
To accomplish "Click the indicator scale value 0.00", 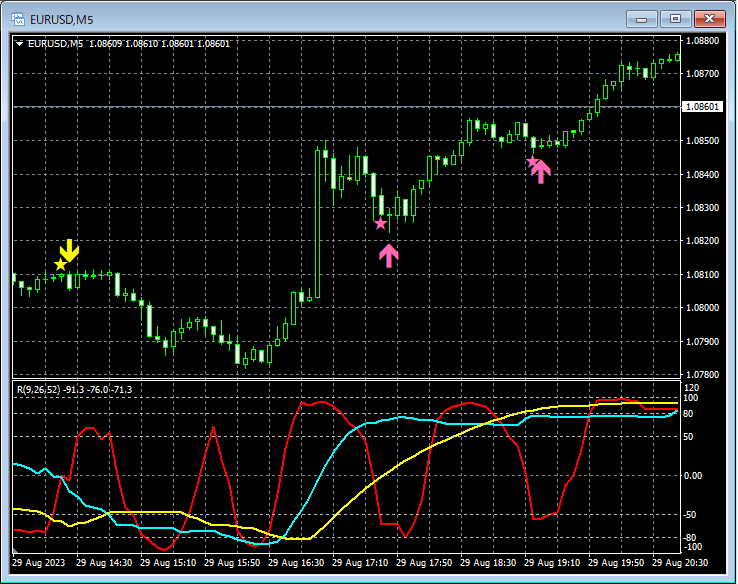I will [x=693, y=476].
